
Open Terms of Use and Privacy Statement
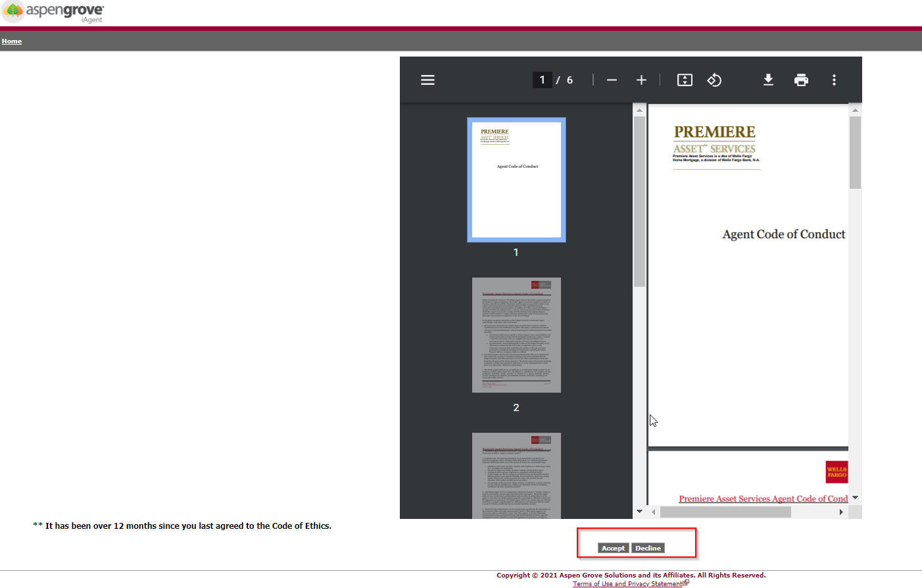click(627, 583)
